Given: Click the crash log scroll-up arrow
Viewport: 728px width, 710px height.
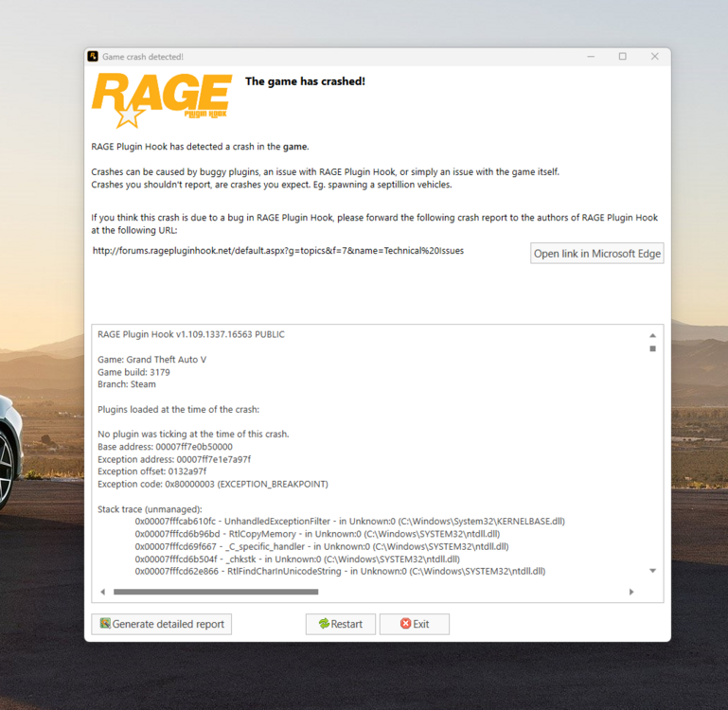Looking at the screenshot, I should tap(652, 335).
